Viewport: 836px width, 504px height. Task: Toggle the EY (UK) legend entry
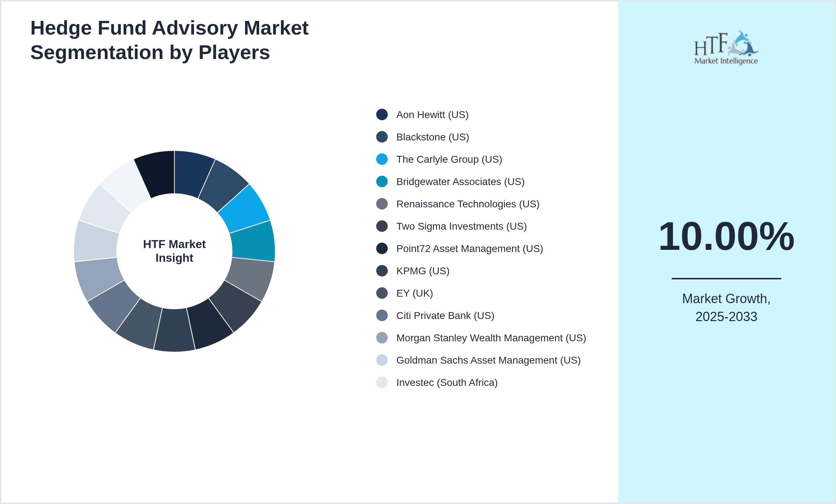(414, 293)
